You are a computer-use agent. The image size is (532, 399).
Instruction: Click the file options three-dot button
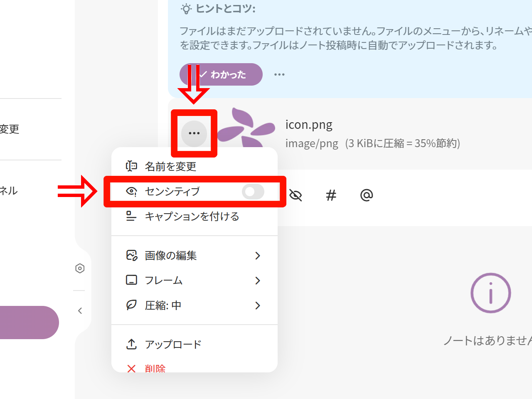[x=194, y=133]
